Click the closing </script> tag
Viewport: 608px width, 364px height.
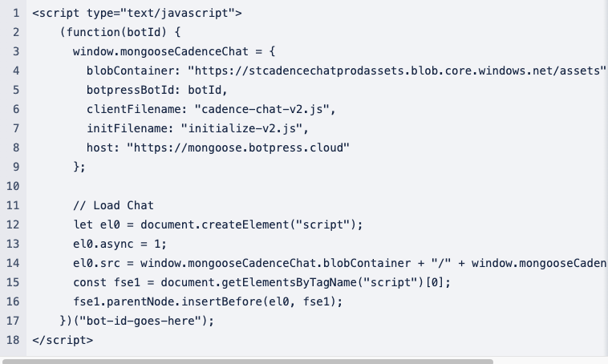coord(63,340)
